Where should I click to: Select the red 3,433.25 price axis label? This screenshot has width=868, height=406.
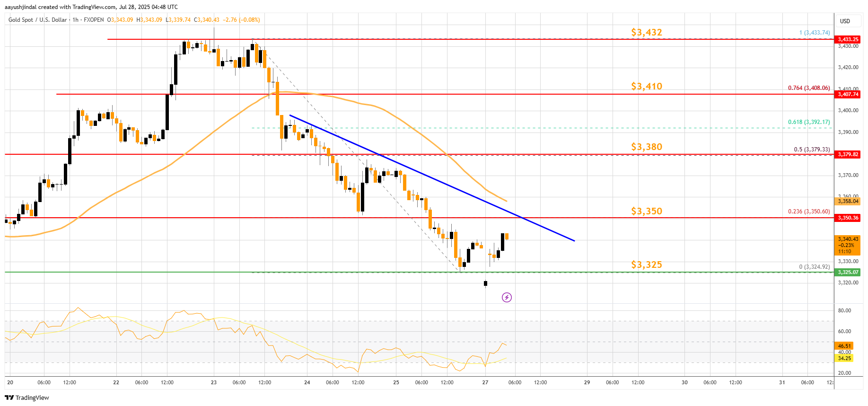848,39
